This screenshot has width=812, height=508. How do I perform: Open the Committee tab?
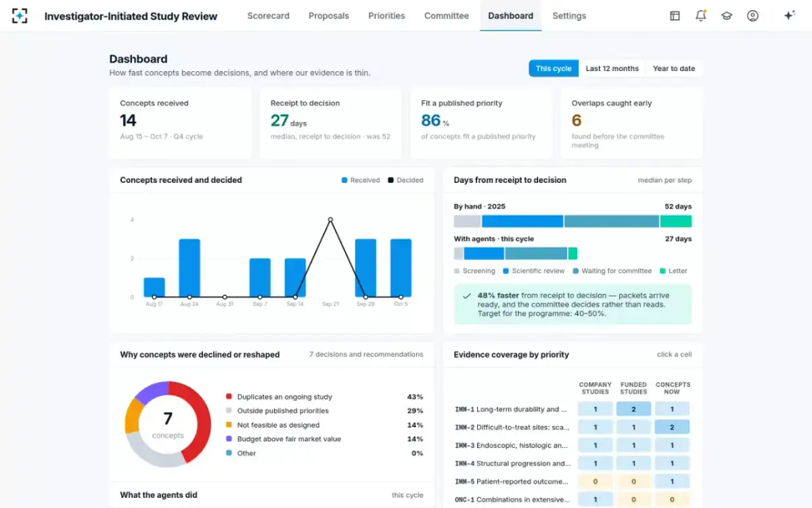pos(447,16)
